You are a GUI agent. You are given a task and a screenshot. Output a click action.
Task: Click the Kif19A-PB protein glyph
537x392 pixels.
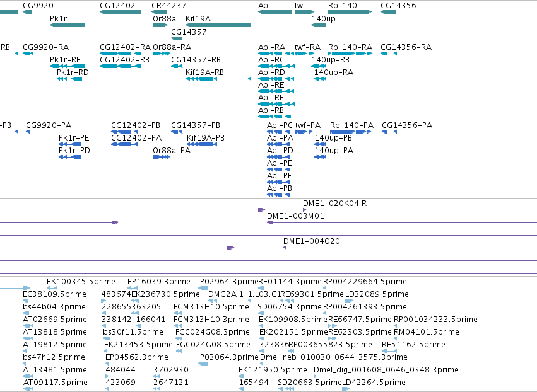(202, 144)
